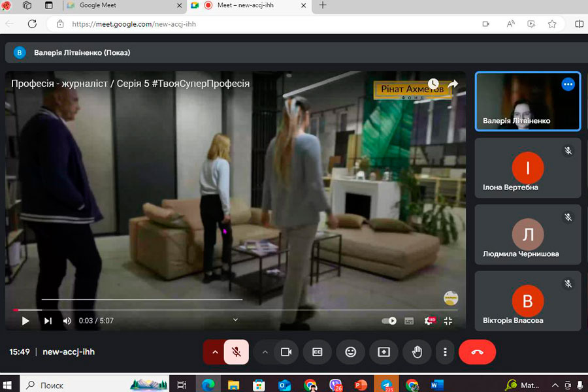Toggle the Meet camera button
This screenshot has height=392, width=588.
point(286,352)
